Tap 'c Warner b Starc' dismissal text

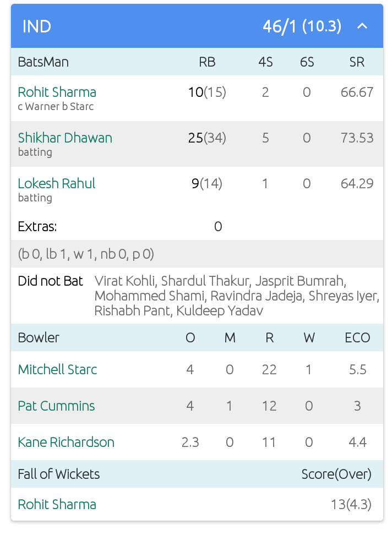point(56,106)
